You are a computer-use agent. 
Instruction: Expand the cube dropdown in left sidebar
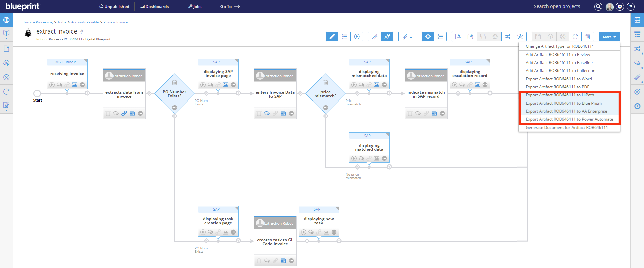(x=6, y=34)
